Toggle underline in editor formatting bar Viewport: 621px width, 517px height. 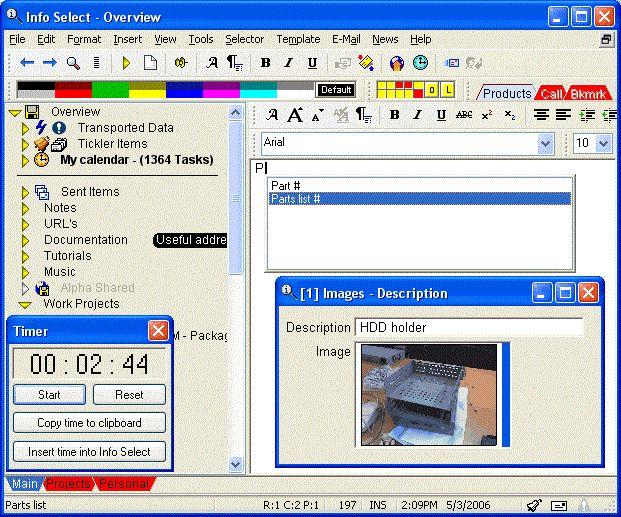(441, 115)
